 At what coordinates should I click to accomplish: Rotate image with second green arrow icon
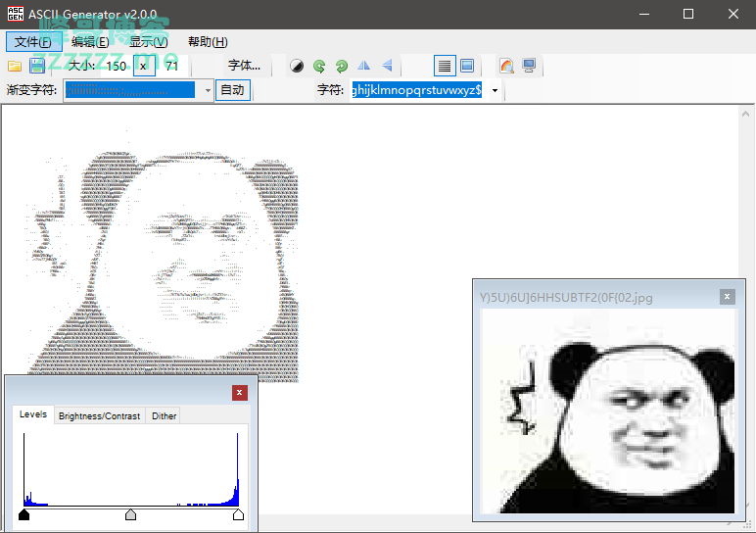click(341, 66)
